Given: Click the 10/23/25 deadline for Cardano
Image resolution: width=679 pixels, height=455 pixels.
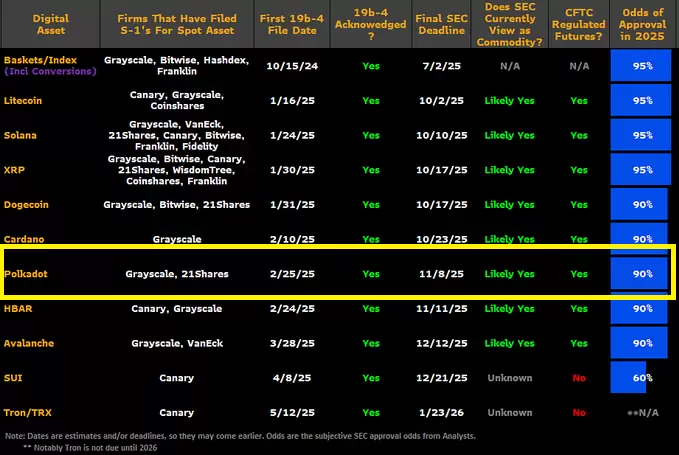Looking at the screenshot, I should [442, 239].
